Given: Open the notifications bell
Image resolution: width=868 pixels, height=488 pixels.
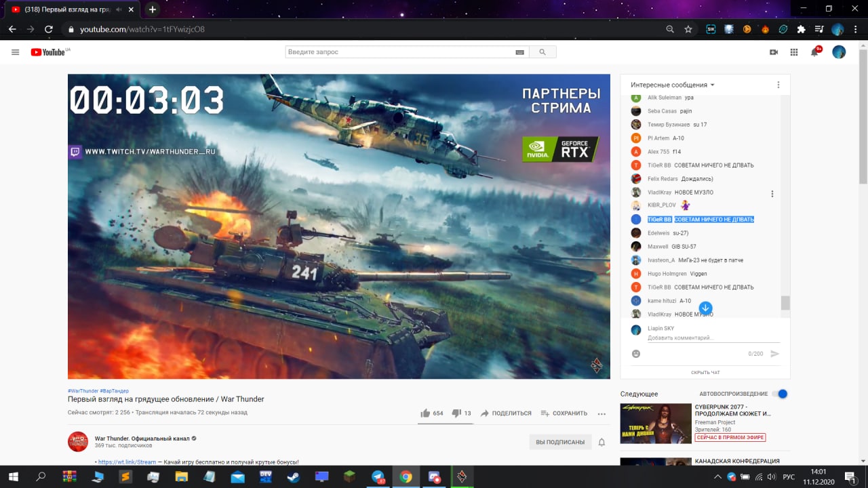Looking at the screenshot, I should pos(815,52).
